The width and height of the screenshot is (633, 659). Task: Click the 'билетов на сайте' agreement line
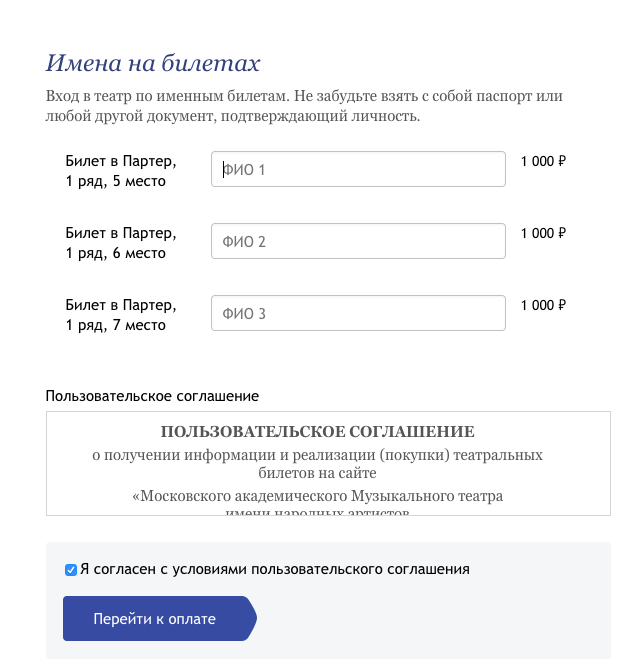(x=318, y=473)
